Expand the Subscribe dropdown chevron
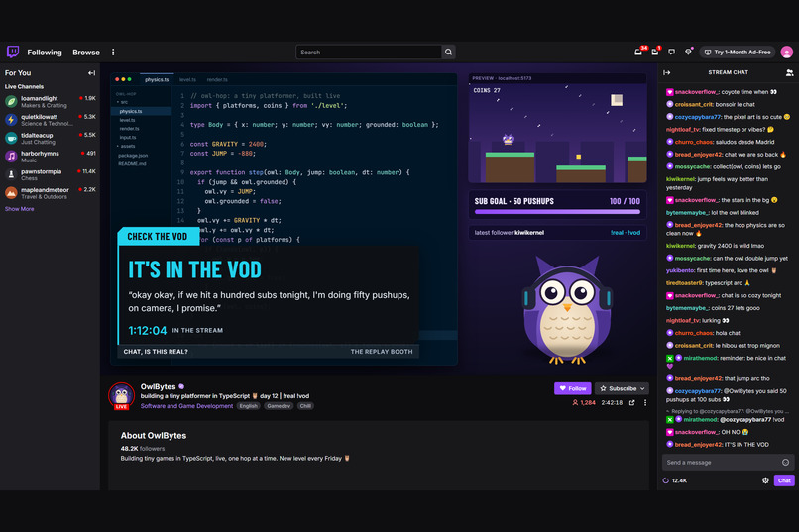Viewport: 799px width, 532px height. [x=642, y=388]
